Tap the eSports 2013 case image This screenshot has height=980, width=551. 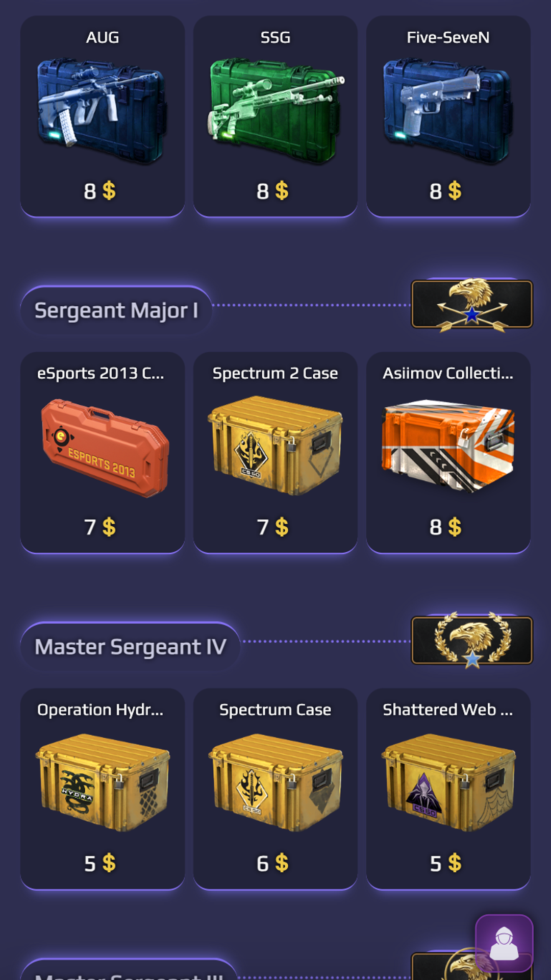[105, 448]
